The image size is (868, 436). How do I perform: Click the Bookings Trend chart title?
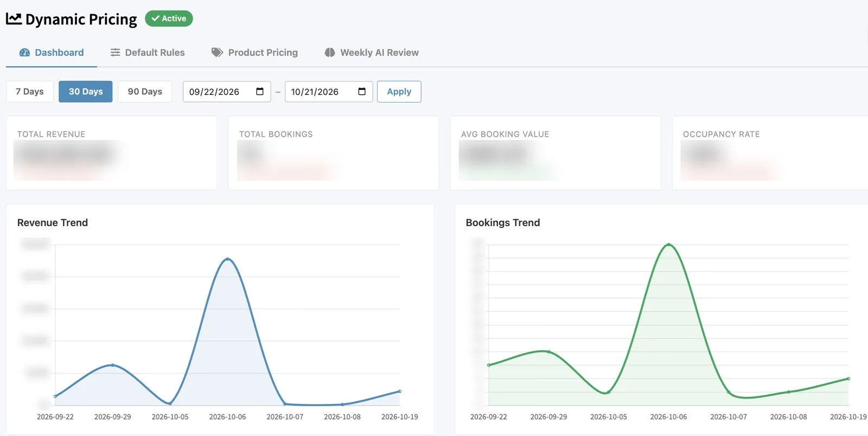(x=503, y=222)
